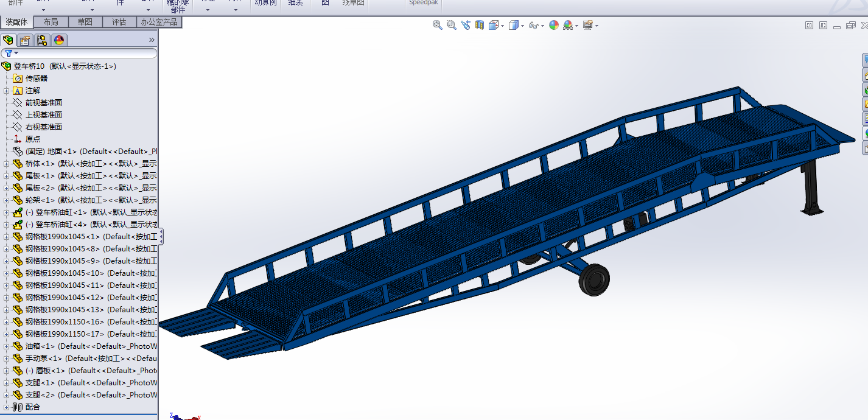The image size is (868, 420).
Task: Expand the 轮架<1> component node
Action: click(7, 200)
